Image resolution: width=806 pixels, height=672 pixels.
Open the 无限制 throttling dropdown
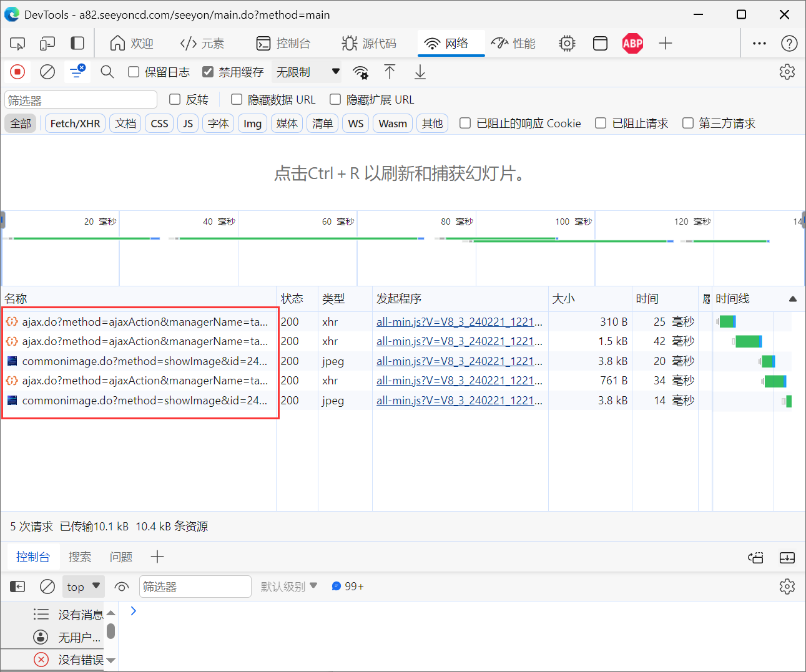(308, 72)
